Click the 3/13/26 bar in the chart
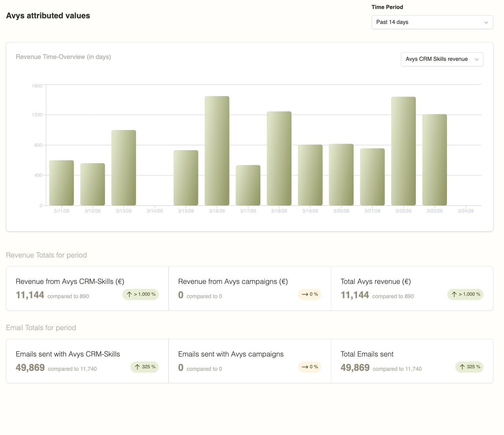This screenshot has height=435, width=504. [124, 168]
